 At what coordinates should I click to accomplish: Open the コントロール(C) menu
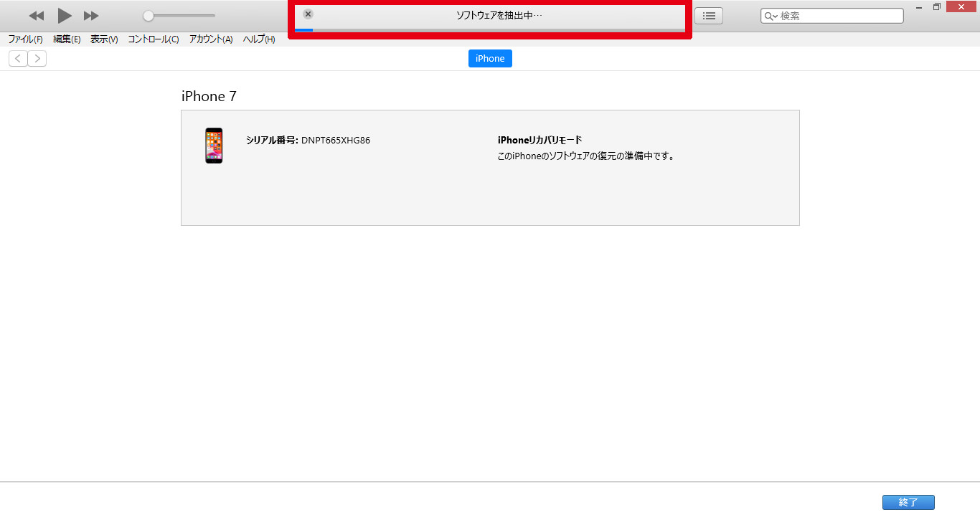coord(154,39)
